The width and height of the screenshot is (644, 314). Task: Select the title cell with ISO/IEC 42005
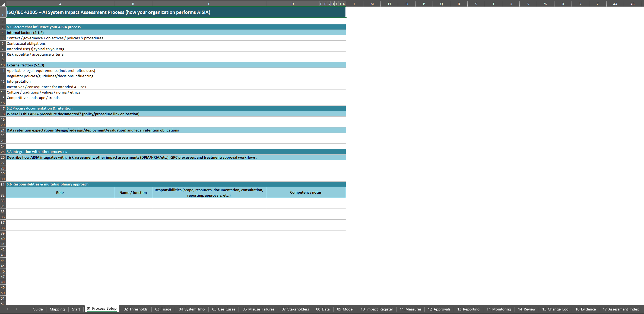coord(176,12)
